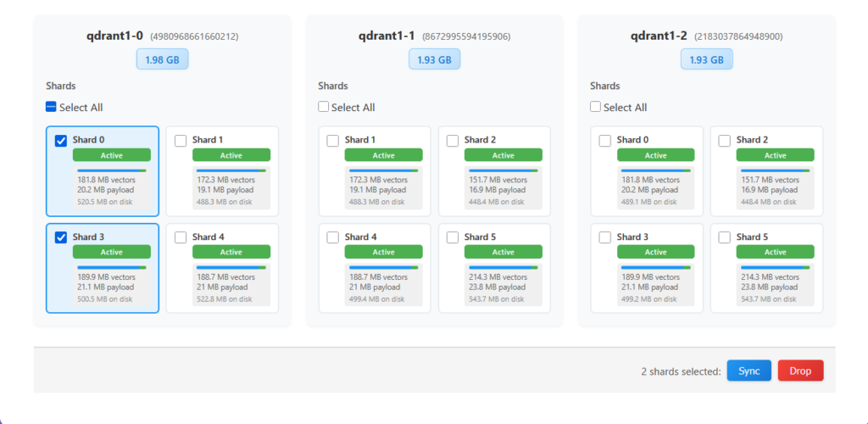Click the 1.93 GB badge under qdrant1-2
868x424 pixels.
pos(706,59)
